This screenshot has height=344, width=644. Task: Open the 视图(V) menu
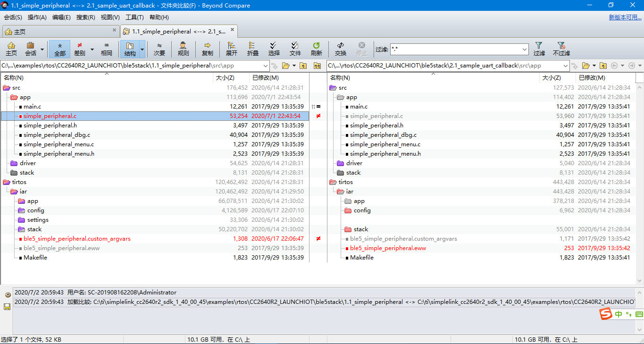pyautogui.click(x=110, y=17)
